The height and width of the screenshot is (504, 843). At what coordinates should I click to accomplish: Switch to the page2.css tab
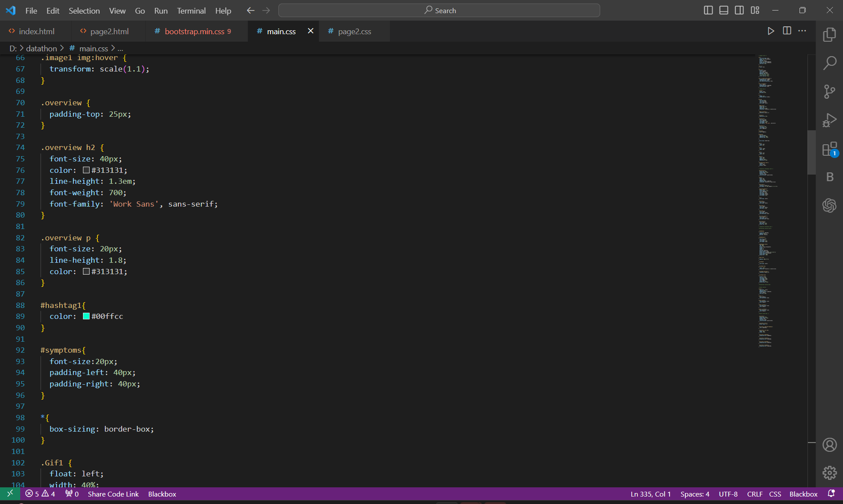tap(354, 31)
